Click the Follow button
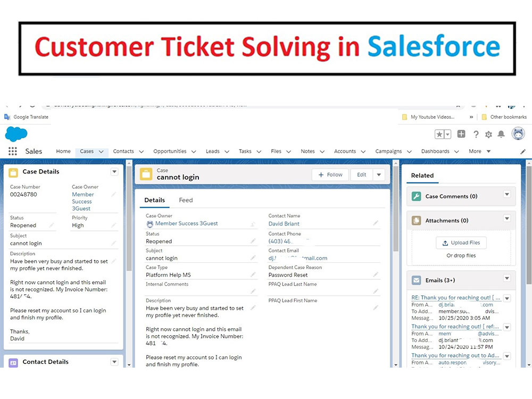 [330, 174]
